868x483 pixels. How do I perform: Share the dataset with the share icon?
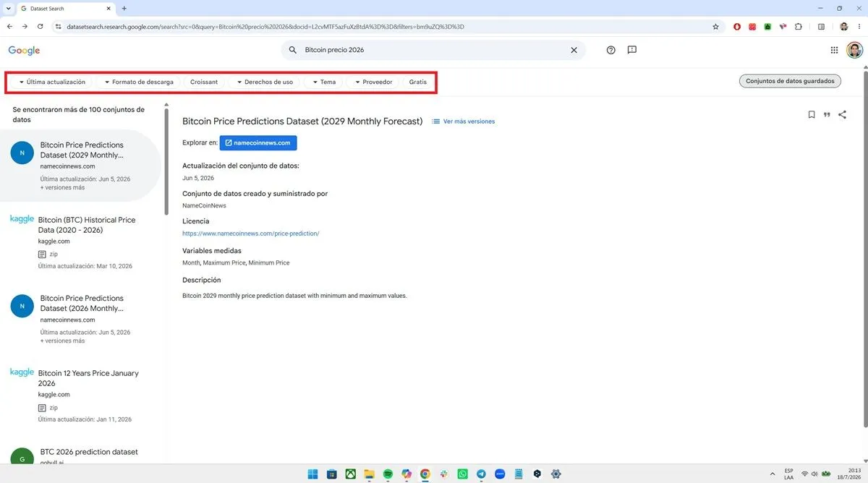pos(842,114)
